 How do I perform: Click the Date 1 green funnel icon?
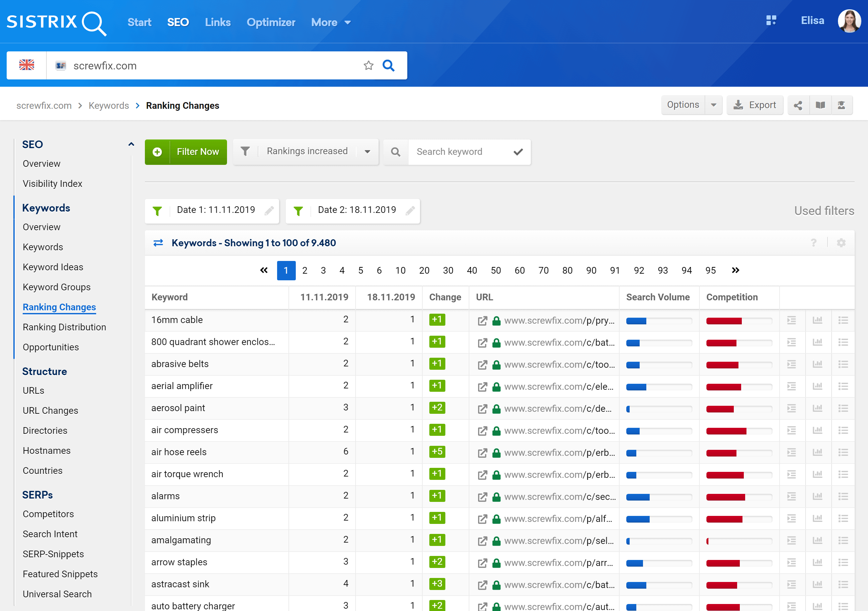[157, 211]
